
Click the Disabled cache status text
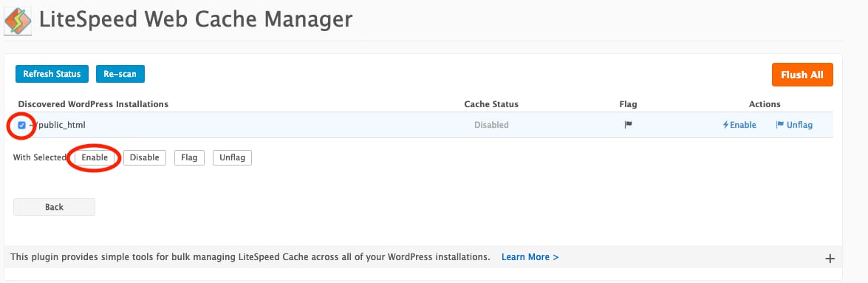(491, 125)
